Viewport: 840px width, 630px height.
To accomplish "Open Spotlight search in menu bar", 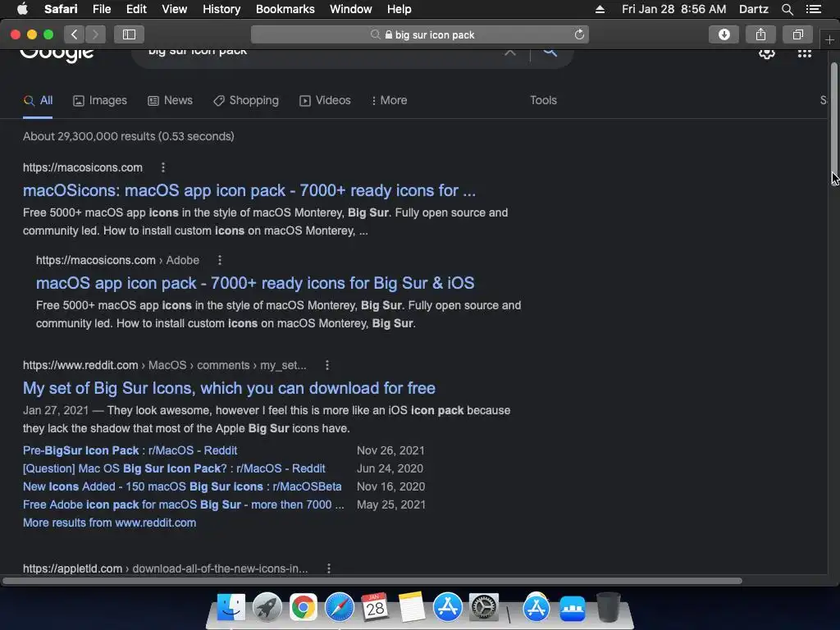I will click(787, 9).
